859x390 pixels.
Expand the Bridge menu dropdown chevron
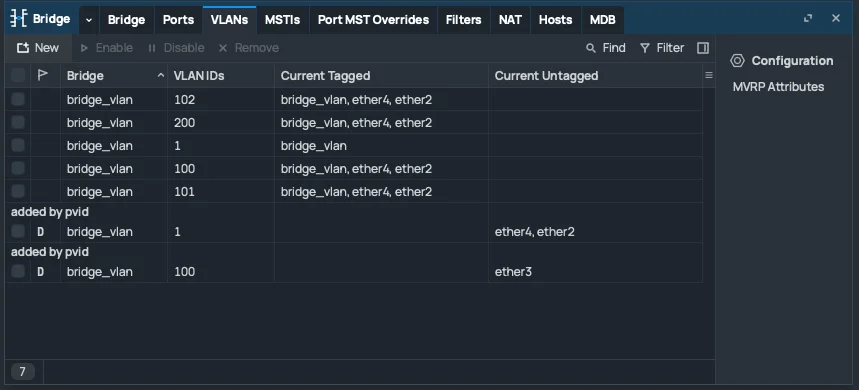point(89,20)
